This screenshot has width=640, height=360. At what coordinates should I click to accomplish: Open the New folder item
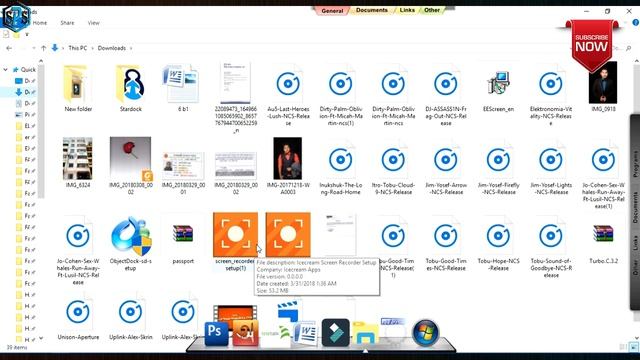77,88
